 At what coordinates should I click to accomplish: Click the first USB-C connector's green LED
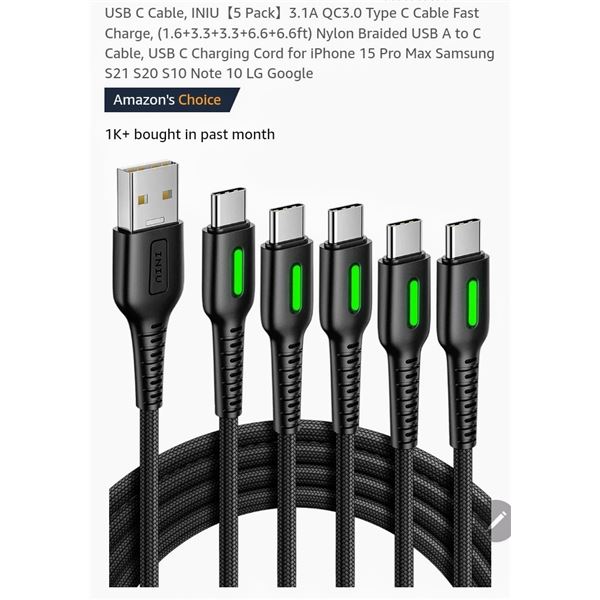(238, 272)
